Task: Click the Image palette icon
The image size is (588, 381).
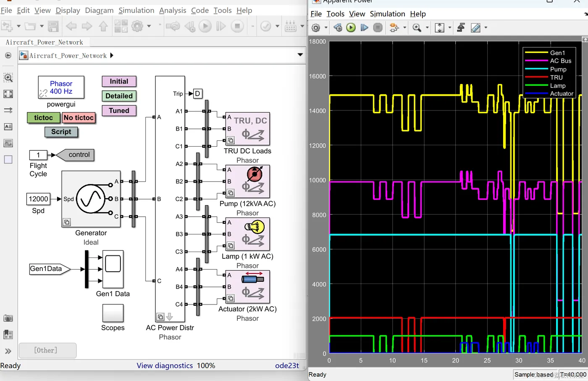Action: point(8,143)
